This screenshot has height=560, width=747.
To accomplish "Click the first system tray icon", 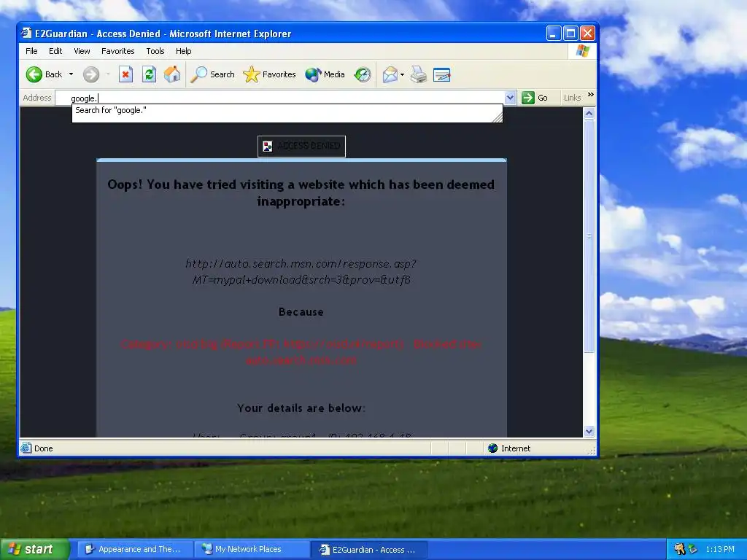I will click(679, 549).
